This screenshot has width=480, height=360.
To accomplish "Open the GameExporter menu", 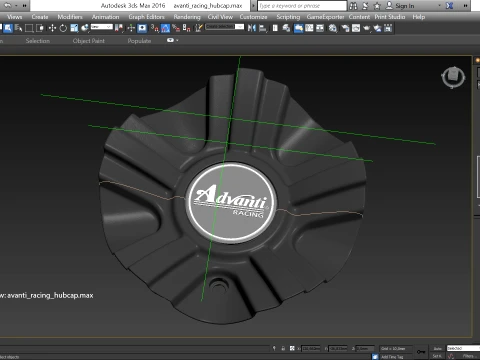I will [x=325, y=17].
